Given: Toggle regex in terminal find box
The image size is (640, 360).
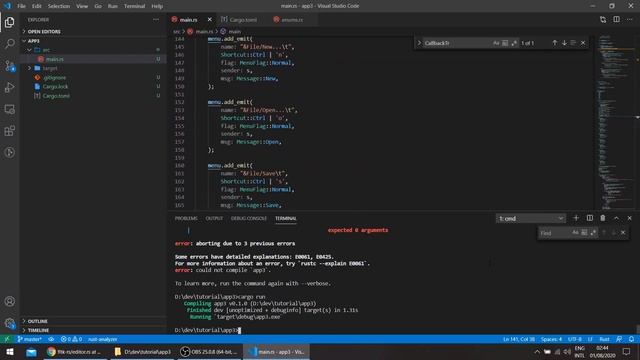Looking at the screenshot, I should (x=593, y=233).
